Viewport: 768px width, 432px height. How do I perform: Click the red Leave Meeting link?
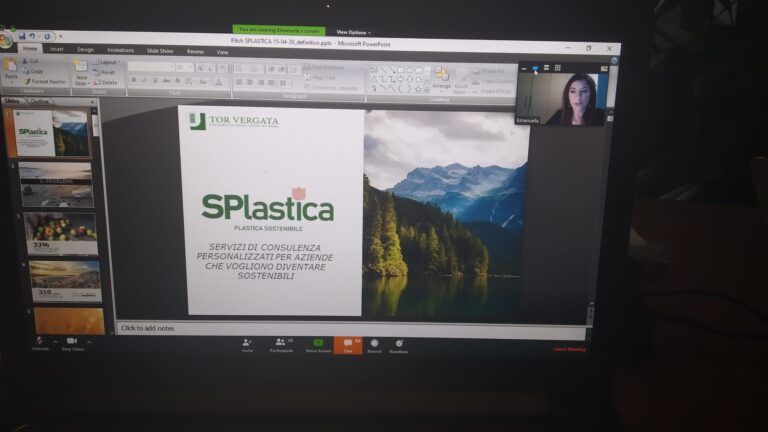[570, 349]
